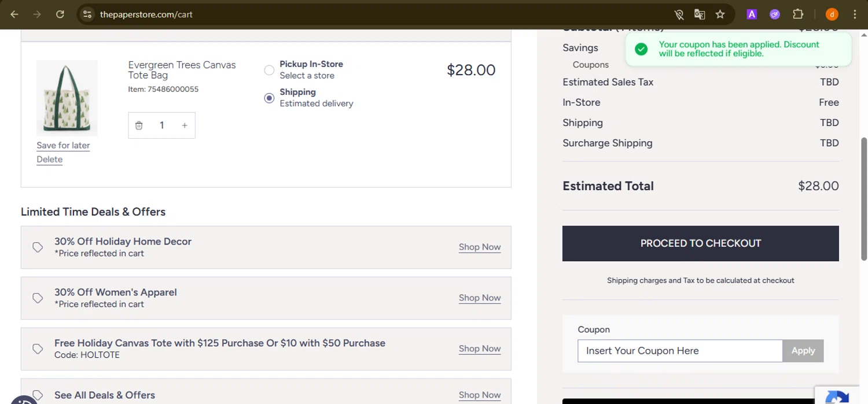
Task: Click Save for later link
Action: tap(63, 145)
